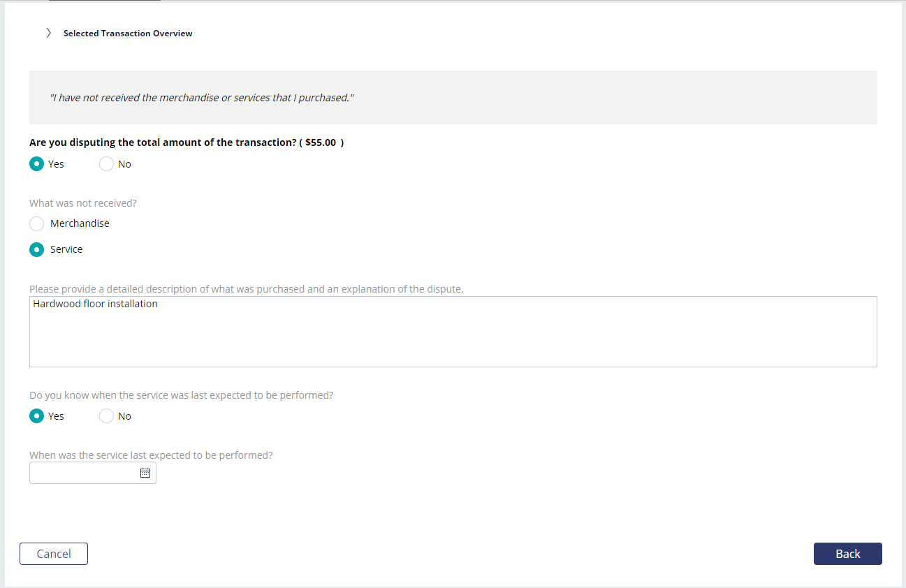This screenshot has width=906, height=588.
Task: Click the "What was not received?" label
Action: click(x=83, y=203)
